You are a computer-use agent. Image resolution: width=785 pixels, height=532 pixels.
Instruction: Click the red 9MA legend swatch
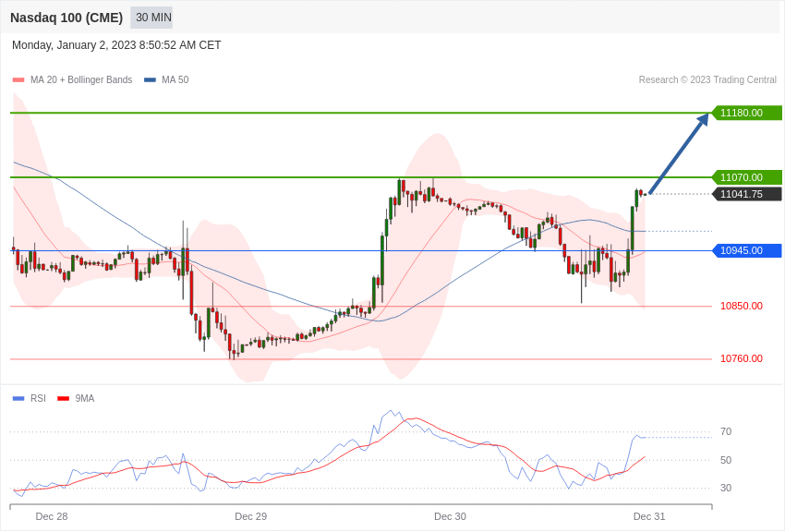pos(64,398)
